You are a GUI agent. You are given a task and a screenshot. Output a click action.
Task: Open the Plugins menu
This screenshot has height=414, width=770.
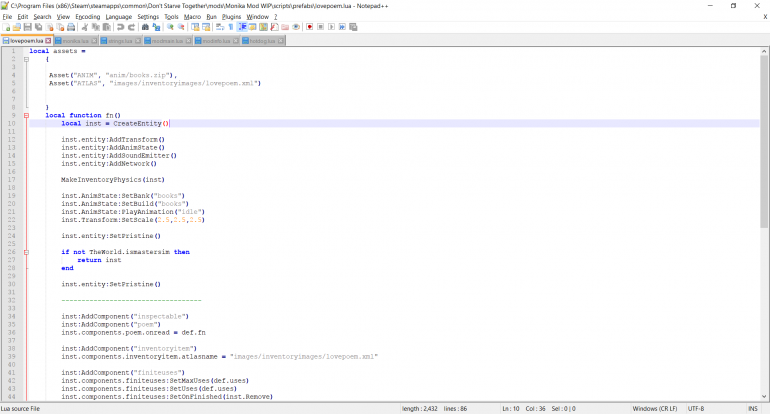click(x=230, y=17)
